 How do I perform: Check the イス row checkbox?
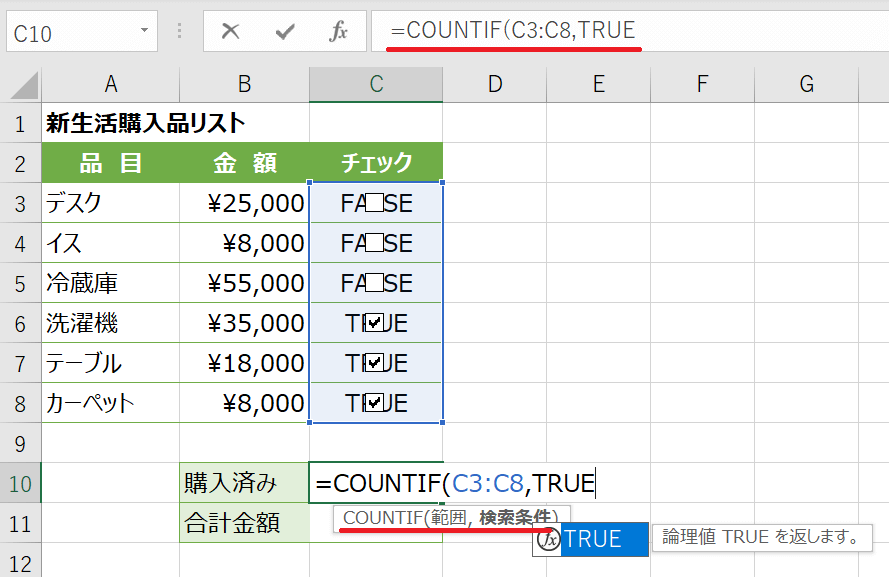pos(375,242)
